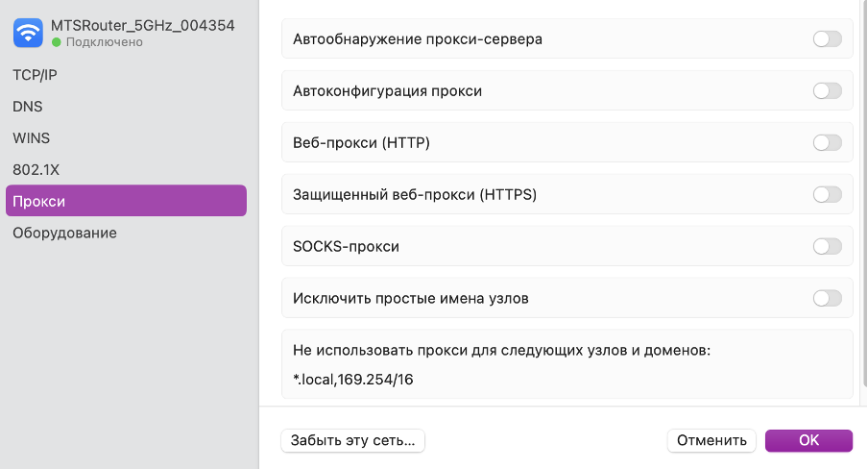Screen dimensions: 868x469
Task: Open the 802.1X settings
Action: click(126, 170)
